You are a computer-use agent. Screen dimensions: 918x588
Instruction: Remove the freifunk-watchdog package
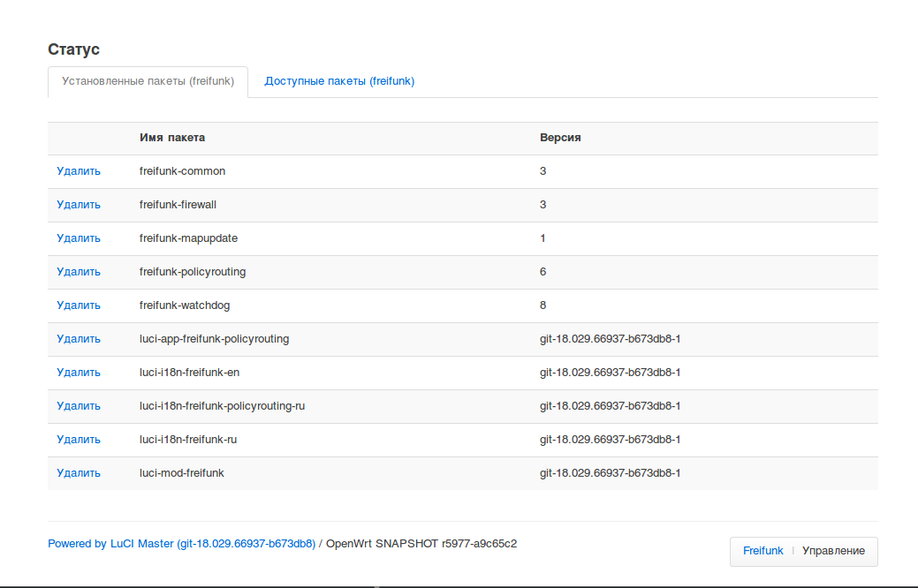coord(79,305)
